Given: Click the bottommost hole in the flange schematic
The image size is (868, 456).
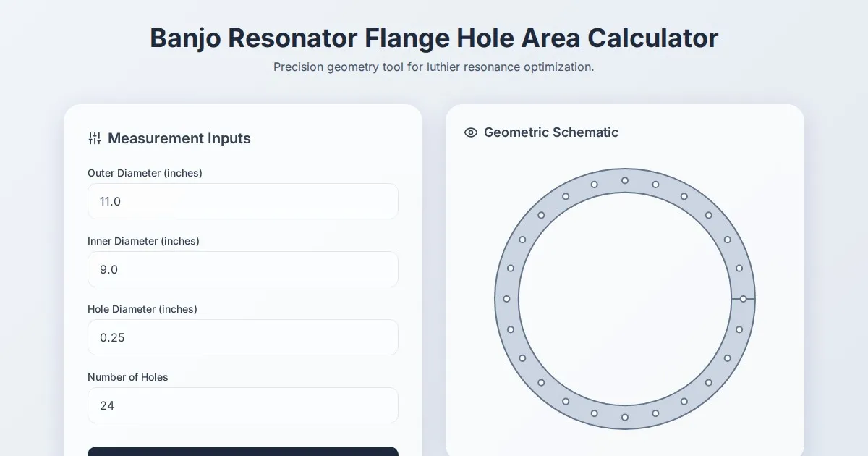Looking at the screenshot, I should coord(625,417).
